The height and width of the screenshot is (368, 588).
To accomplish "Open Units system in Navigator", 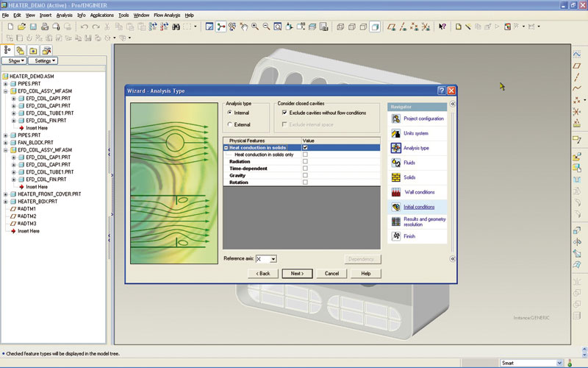I will point(417,133).
